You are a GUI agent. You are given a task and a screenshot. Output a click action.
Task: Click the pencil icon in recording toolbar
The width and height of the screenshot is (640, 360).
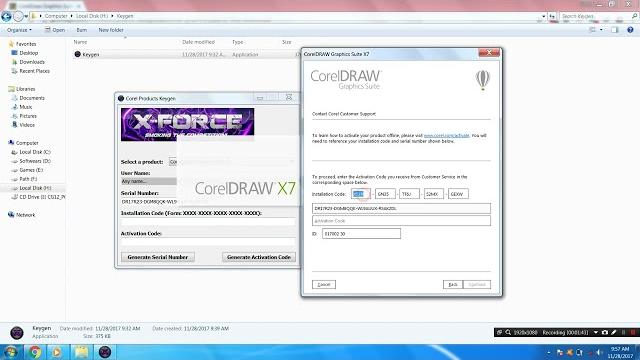614,332
